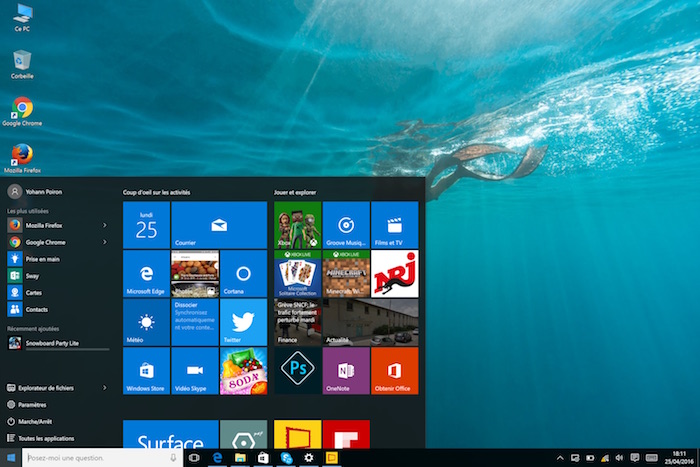Open the Groove Musique tile
700x467 pixels.
(x=346, y=225)
